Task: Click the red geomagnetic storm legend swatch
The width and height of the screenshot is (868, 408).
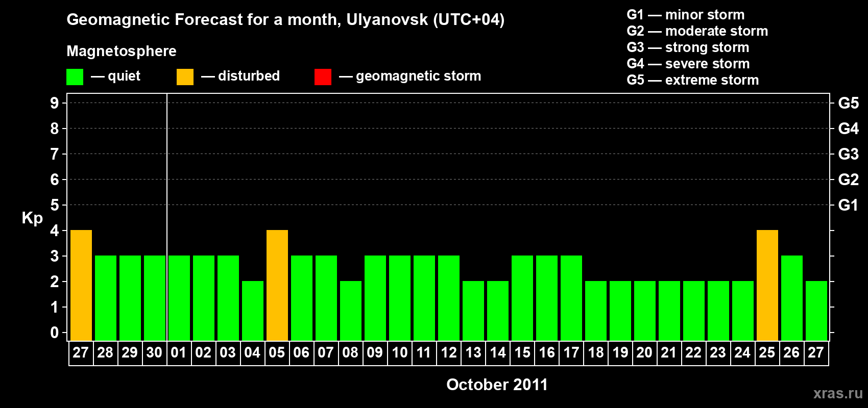Action: click(323, 77)
